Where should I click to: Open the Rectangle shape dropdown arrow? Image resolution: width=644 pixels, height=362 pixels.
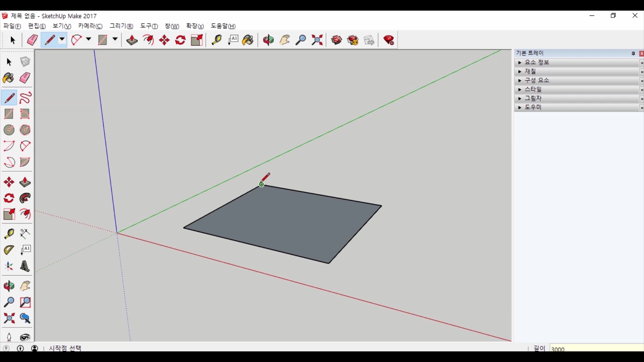click(115, 40)
